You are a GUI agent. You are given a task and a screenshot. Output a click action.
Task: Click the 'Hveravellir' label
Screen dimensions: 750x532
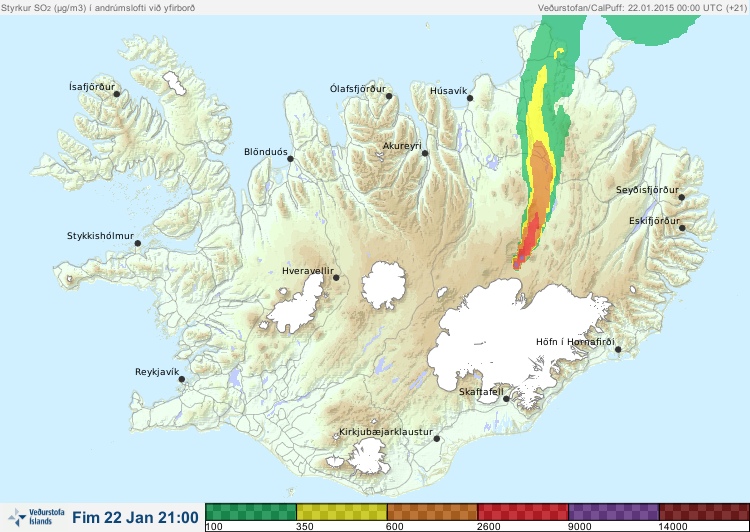(308, 271)
